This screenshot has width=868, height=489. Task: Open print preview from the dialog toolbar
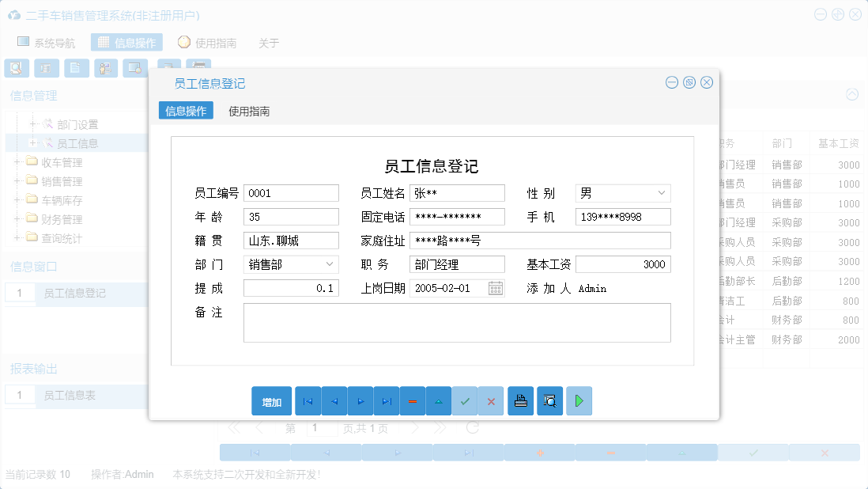[x=549, y=401]
